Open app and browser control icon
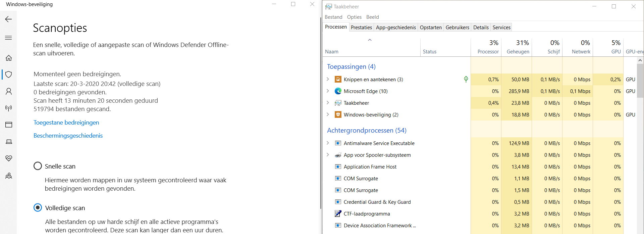The width and height of the screenshot is (644, 234). 9,125
